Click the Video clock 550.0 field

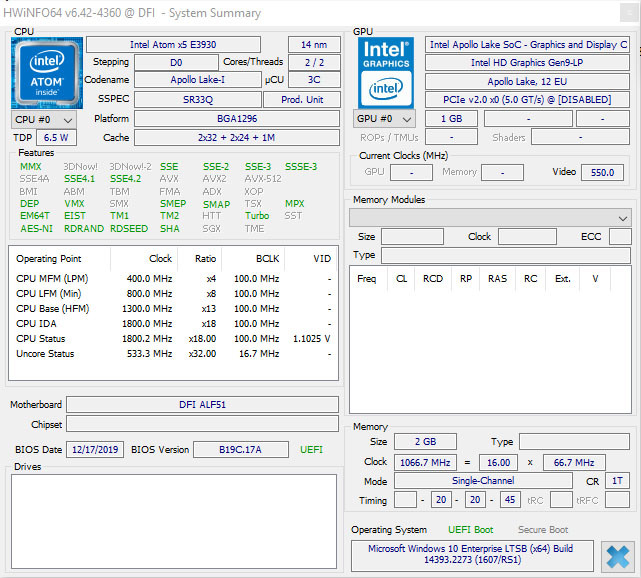(601, 172)
